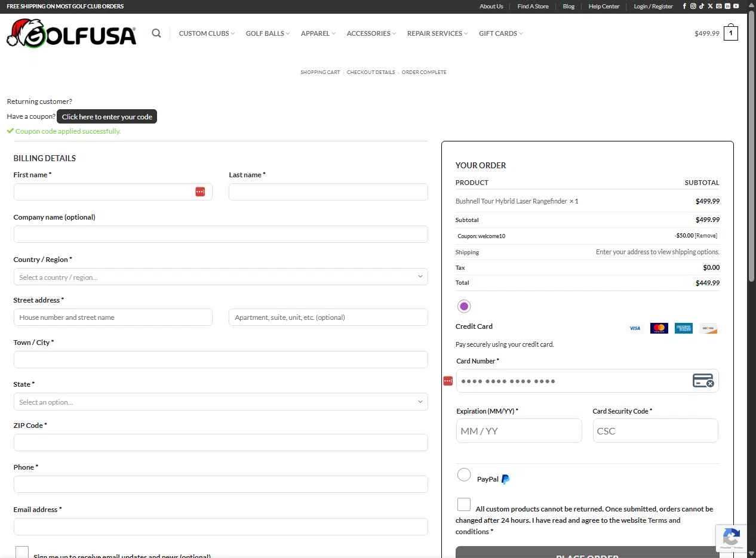
Task: Click the American Express logo
Action: 684,328
